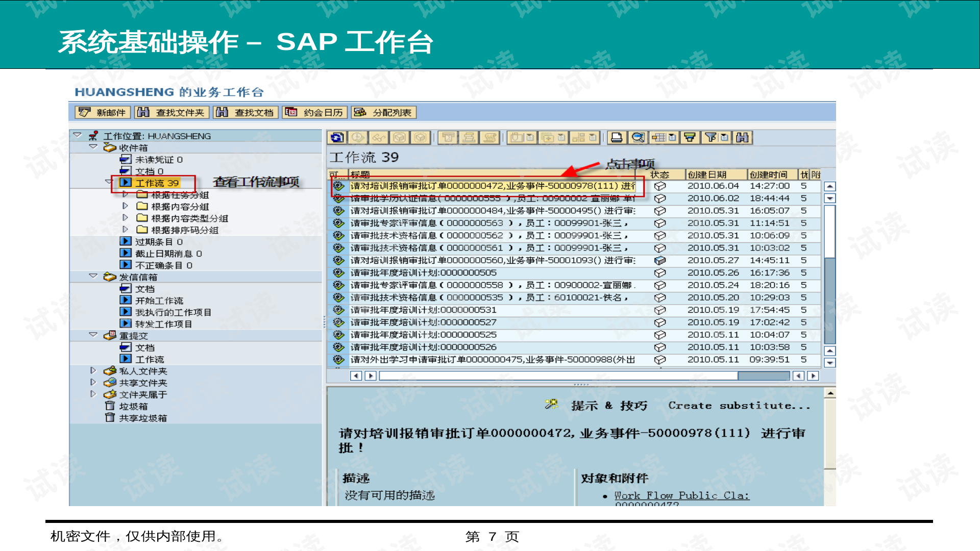980x551 pixels.
Task: Click the second funnel filter icon
Action: tap(711, 137)
